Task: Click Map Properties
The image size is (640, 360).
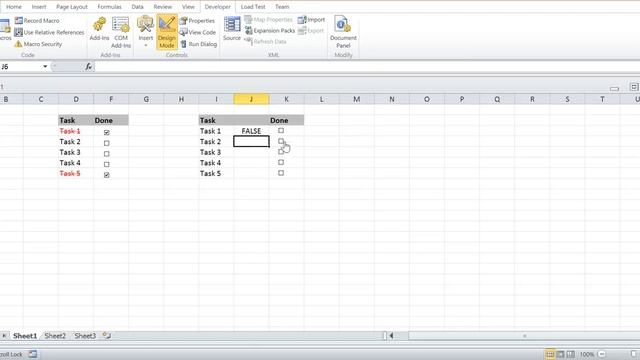Action: point(269,20)
